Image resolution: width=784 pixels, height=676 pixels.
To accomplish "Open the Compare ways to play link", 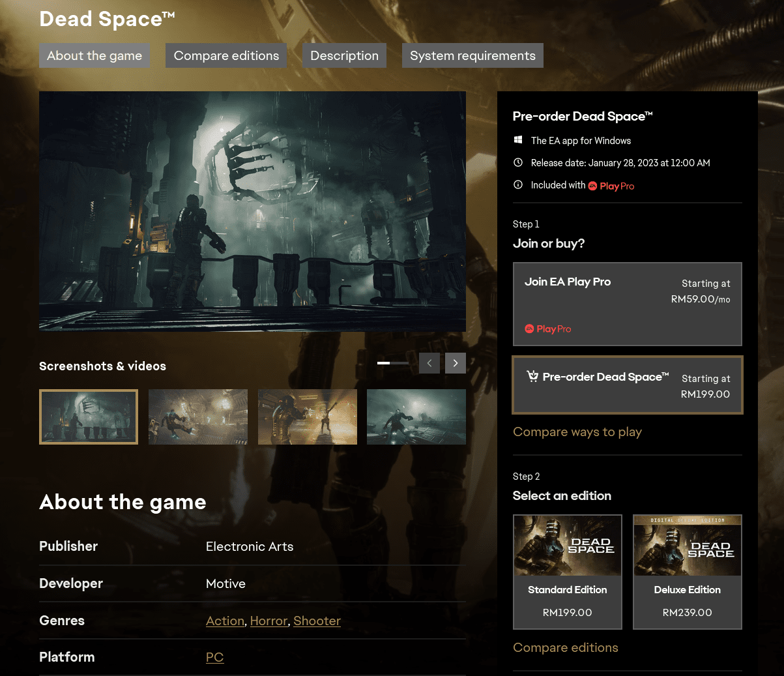I will click(x=577, y=432).
